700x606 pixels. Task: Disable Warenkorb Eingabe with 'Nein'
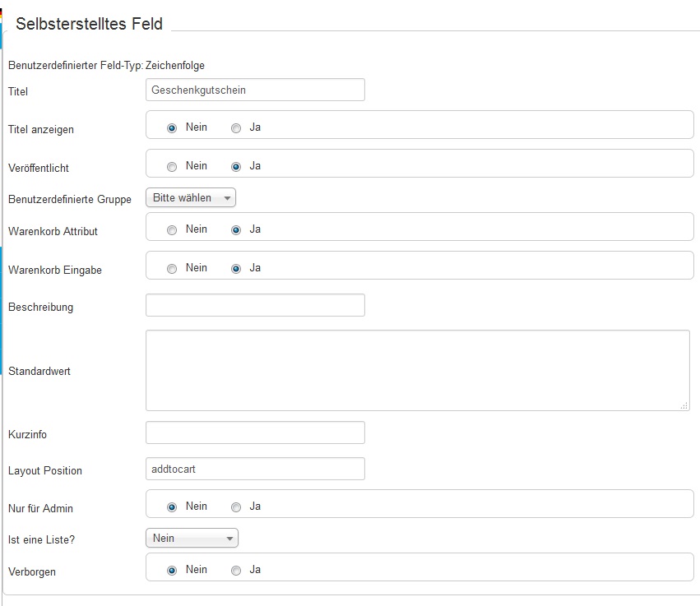click(x=172, y=269)
